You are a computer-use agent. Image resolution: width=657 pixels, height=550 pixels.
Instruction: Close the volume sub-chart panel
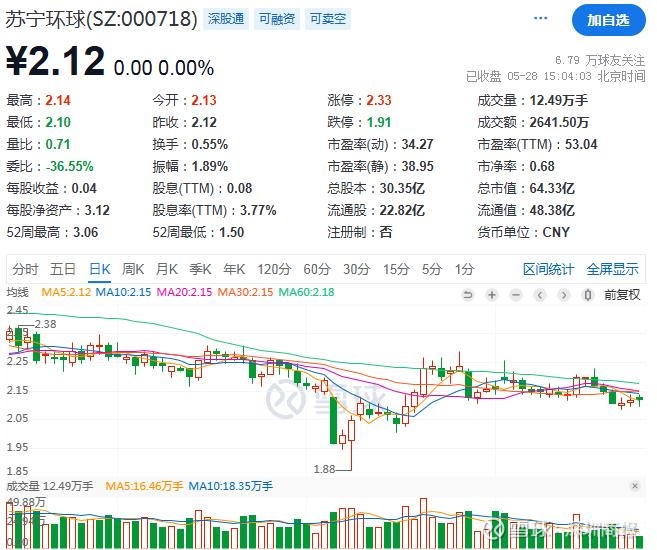(635, 486)
